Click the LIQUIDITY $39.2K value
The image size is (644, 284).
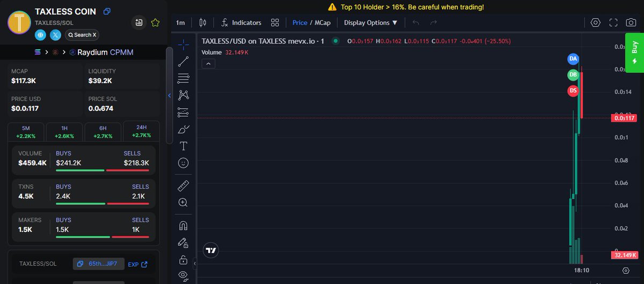[x=100, y=81]
